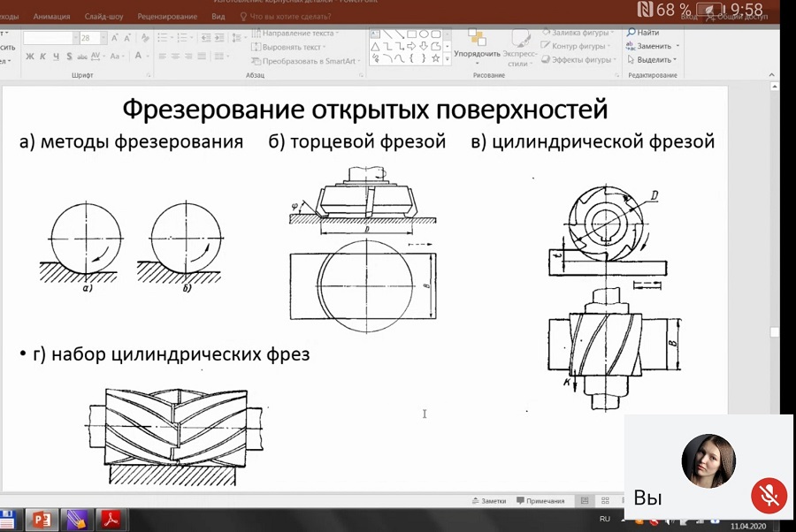Toggle bold formatting (Ж)

pos(30,57)
